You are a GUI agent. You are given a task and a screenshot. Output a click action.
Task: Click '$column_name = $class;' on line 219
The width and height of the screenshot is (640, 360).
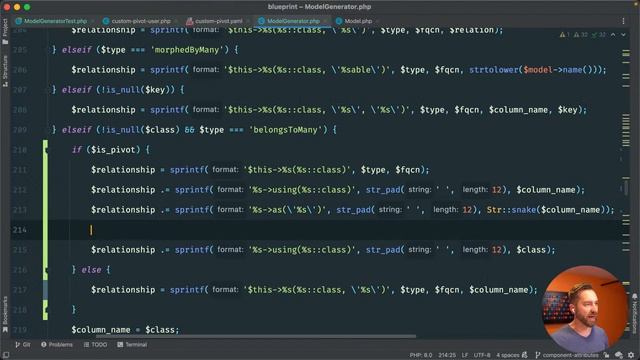tap(125, 330)
